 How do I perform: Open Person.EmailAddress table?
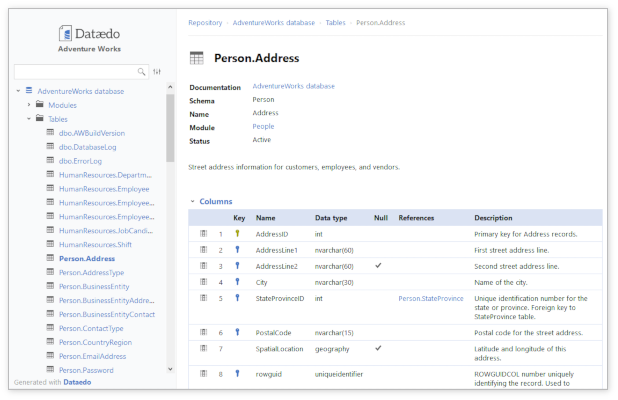pos(93,357)
